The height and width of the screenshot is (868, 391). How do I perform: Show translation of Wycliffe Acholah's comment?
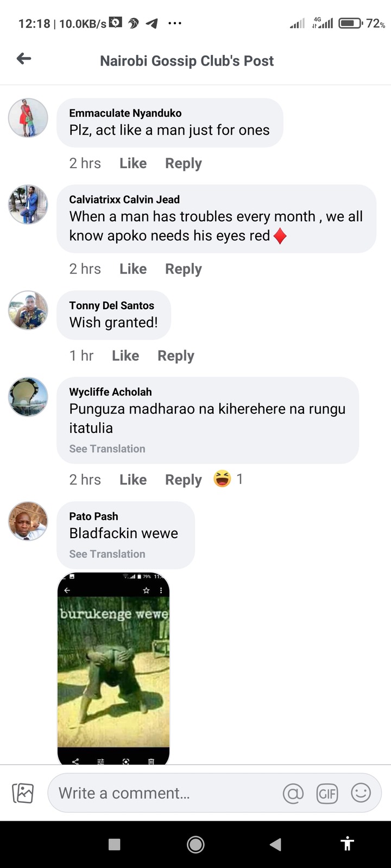[107, 449]
